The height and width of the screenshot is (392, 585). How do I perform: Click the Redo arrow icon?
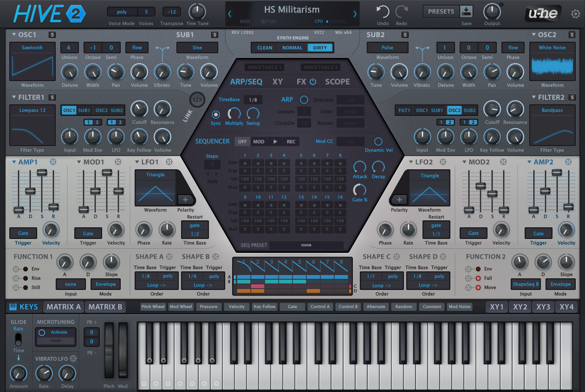pyautogui.click(x=401, y=11)
